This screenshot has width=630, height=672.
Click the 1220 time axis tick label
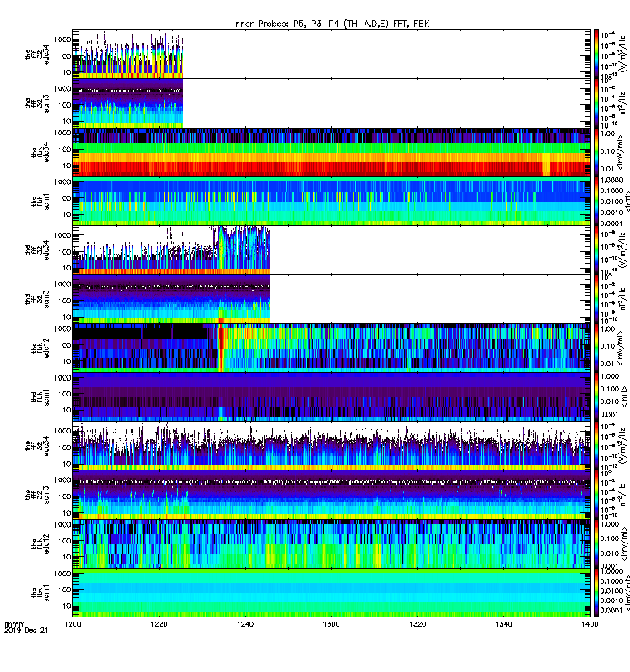click(159, 624)
